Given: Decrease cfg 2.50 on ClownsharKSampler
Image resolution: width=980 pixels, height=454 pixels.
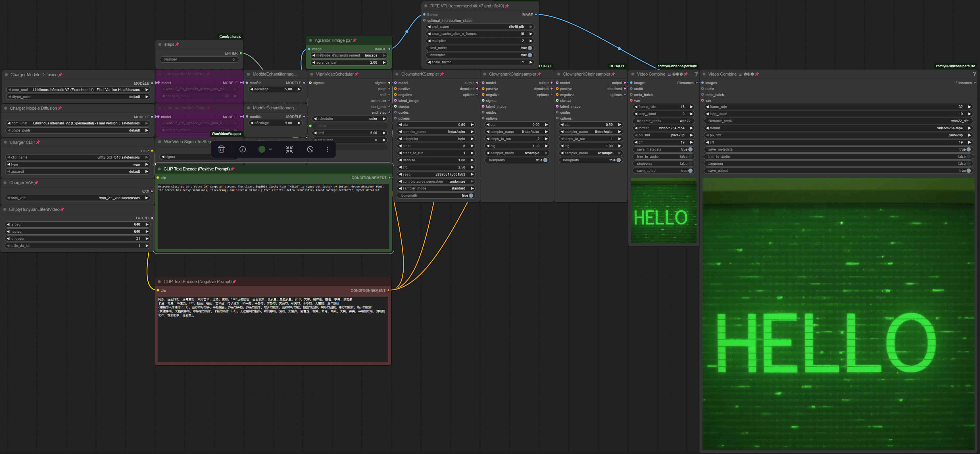Looking at the screenshot, I should [400, 167].
